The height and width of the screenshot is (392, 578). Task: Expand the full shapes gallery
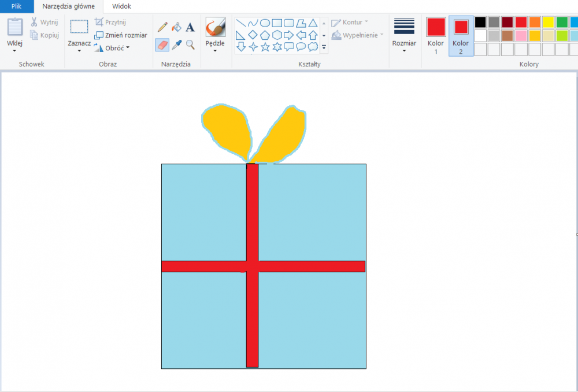(324, 47)
